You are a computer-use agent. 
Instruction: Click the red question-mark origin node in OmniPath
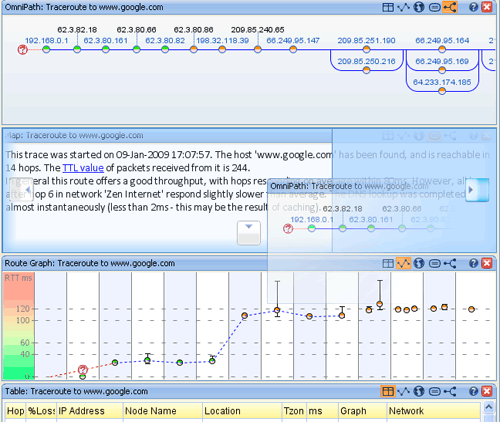(x=22, y=50)
